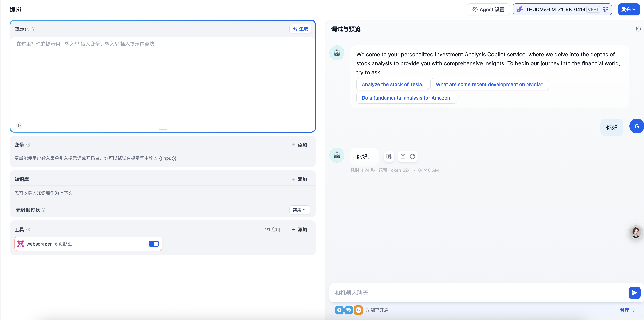Click the 生成 prompt generate button
Screen dimensions: 644x320
pyautogui.click(x=300, y=29)
